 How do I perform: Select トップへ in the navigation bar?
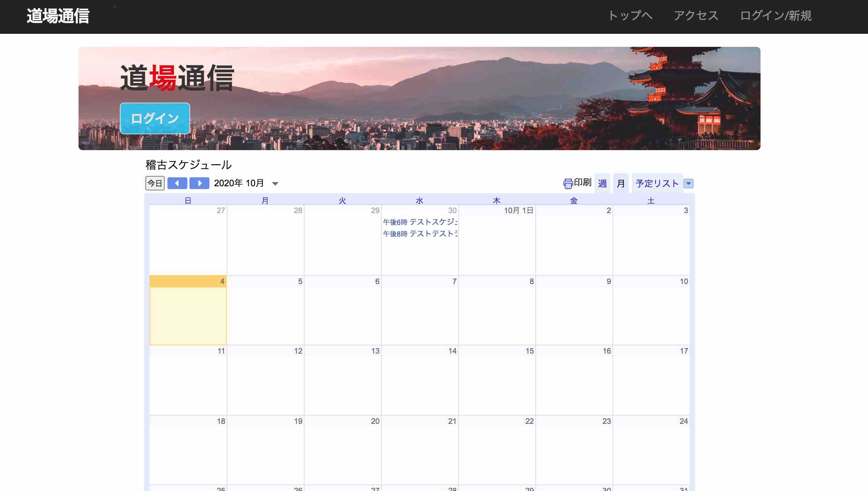(631, 15)
